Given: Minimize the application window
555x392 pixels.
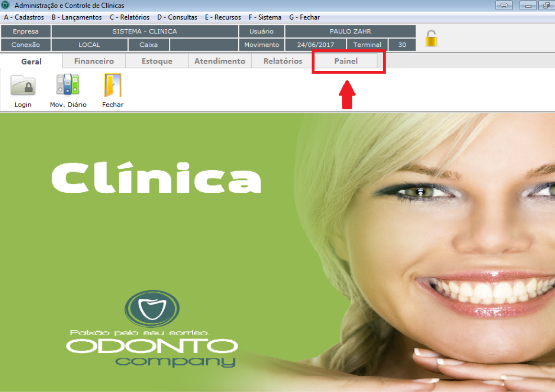Looking at the screenshot, I should [x=528, y=5].
